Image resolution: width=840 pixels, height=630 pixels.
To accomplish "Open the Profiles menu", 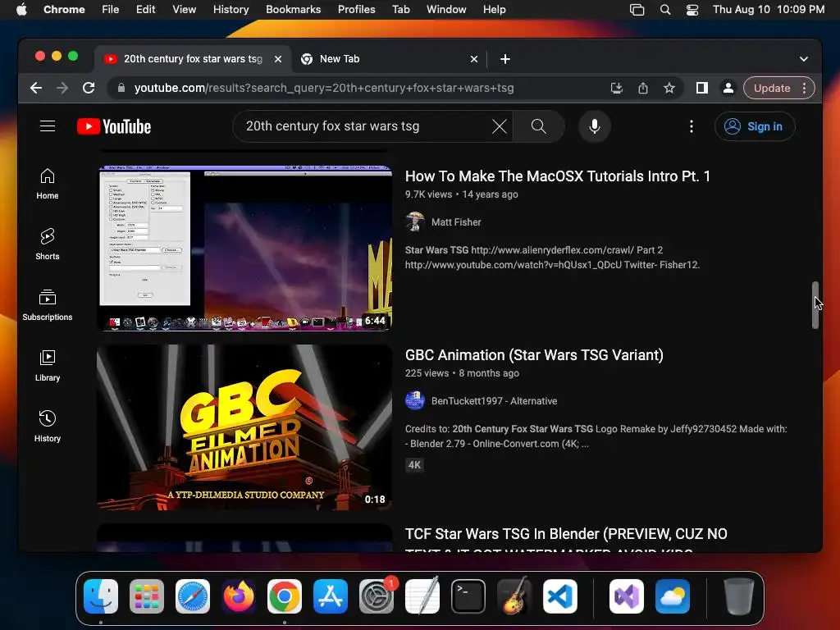I will click(x=356, y=9).
